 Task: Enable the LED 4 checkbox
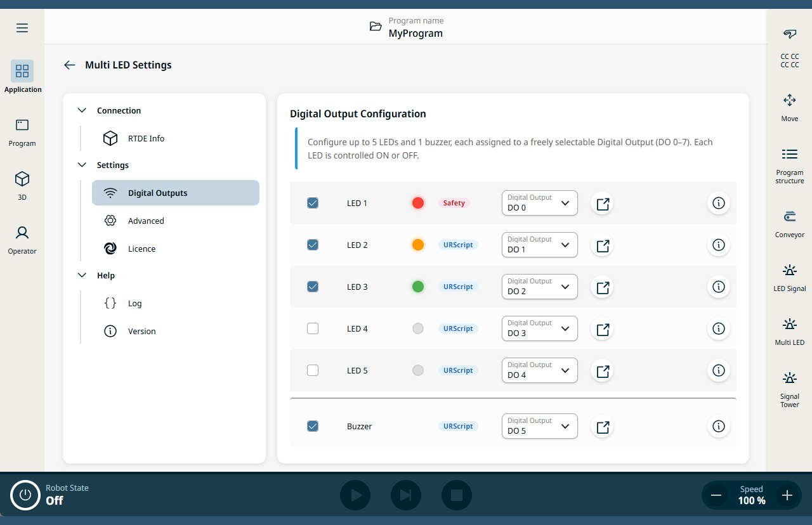[x=313, y=328]
